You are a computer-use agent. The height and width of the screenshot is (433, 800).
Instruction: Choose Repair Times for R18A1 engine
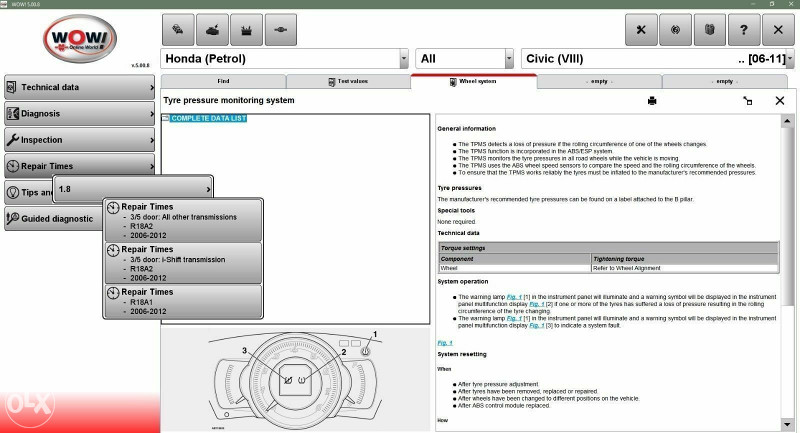[183, 301]
